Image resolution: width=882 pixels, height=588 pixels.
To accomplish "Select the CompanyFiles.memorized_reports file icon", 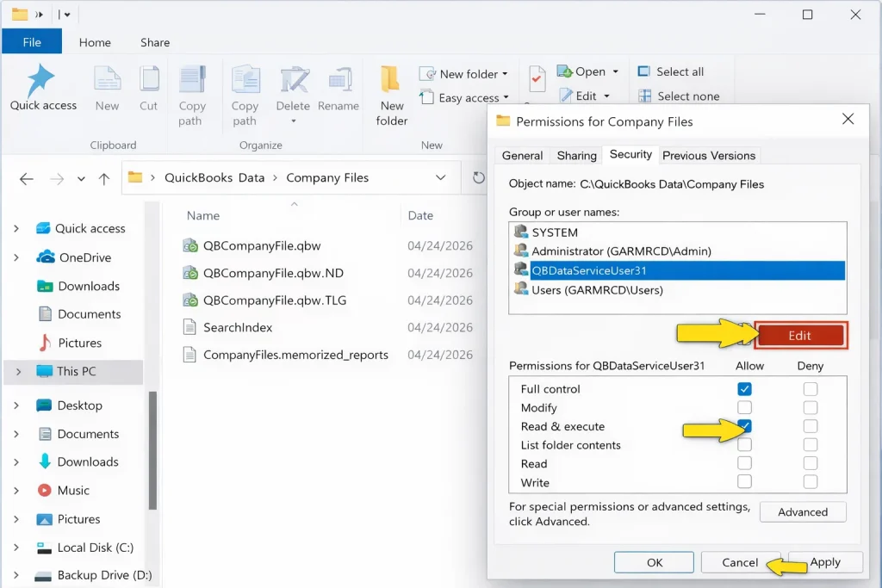I will point(189,355).
